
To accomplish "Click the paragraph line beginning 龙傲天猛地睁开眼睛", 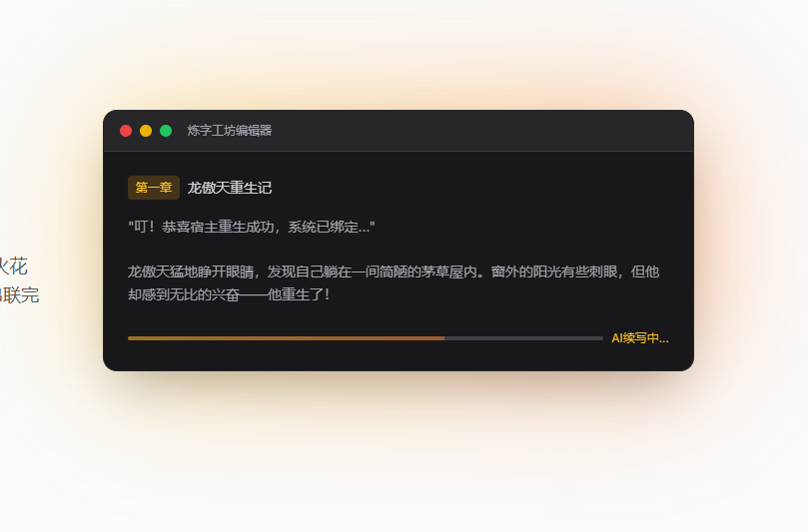I will pos(394,271).
